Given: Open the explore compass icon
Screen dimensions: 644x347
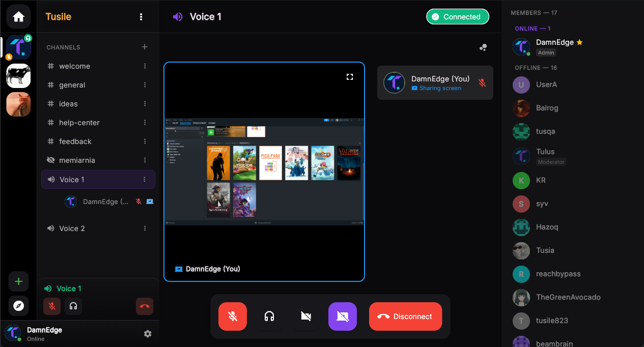Looking at the screenshot, I should click(18, 306).
